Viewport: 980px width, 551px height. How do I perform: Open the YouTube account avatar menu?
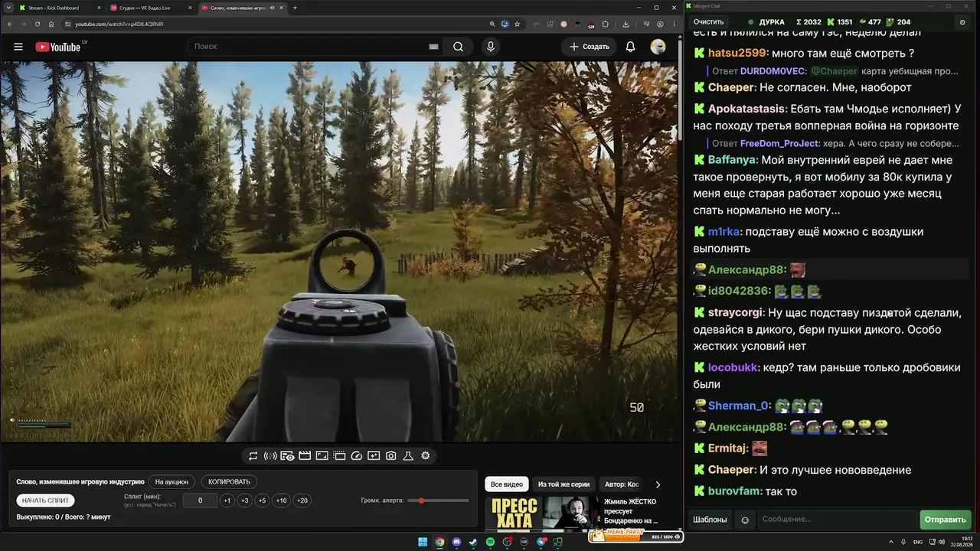click(658, 47)
